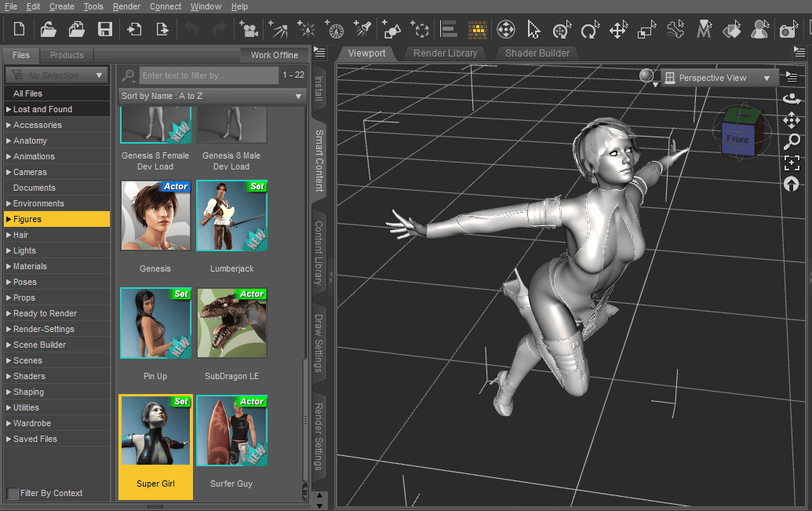Expand the Environments category
Image resolution: width=812 pixels, height=511 pixels.
37,203
